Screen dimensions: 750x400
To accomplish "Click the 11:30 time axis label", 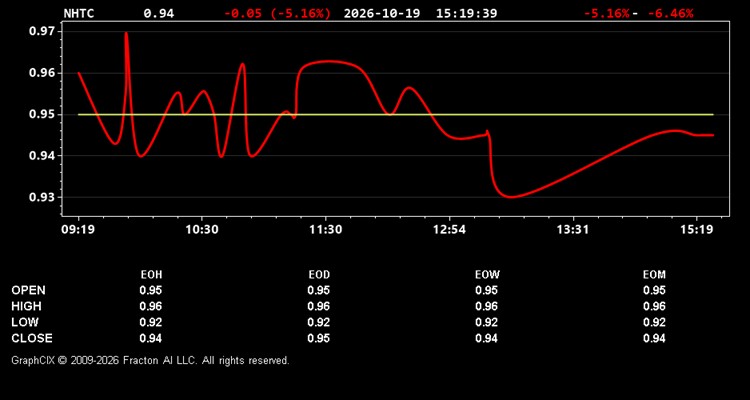I will [x=325, y=230].
